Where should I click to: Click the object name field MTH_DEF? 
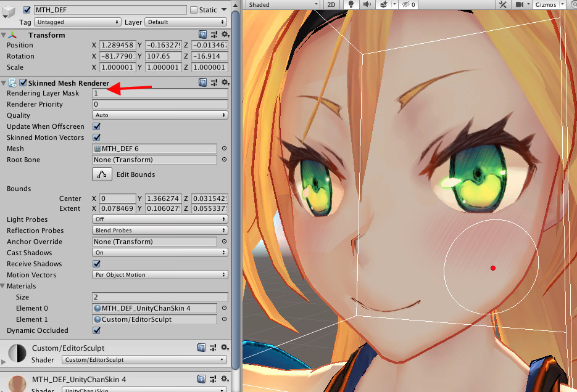tap(110, 10)
